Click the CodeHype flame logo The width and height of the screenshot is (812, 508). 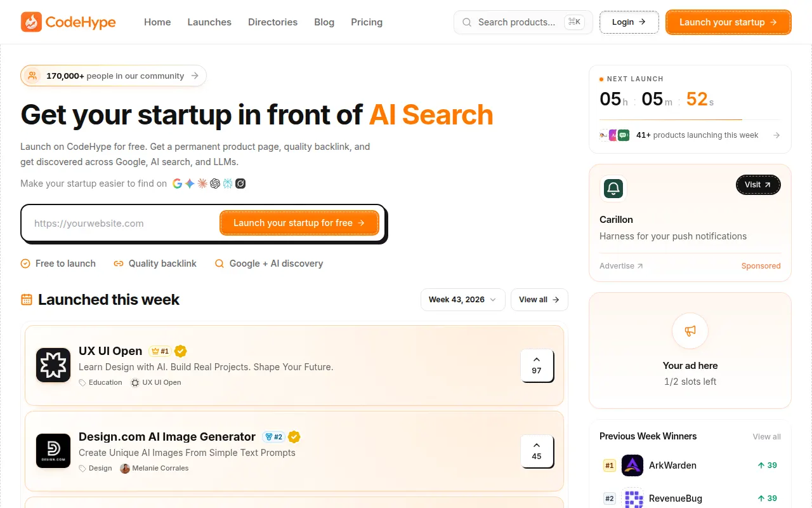click(31, 22)
